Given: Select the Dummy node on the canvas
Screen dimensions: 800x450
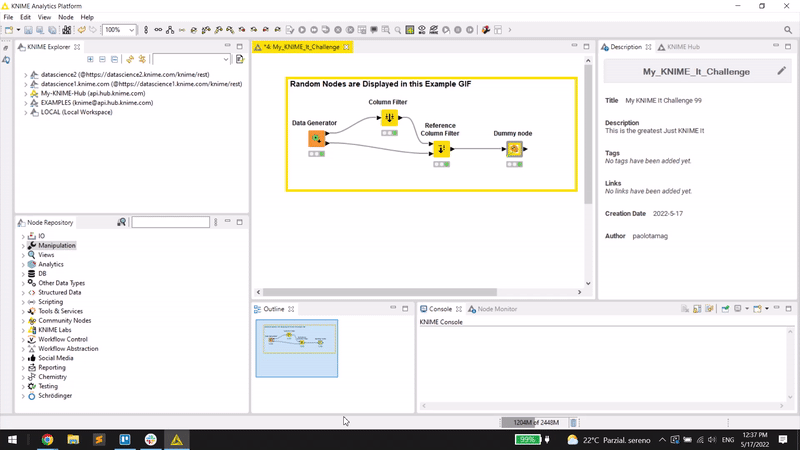Looking at the screenshot, I should click(x=514, y=149).
